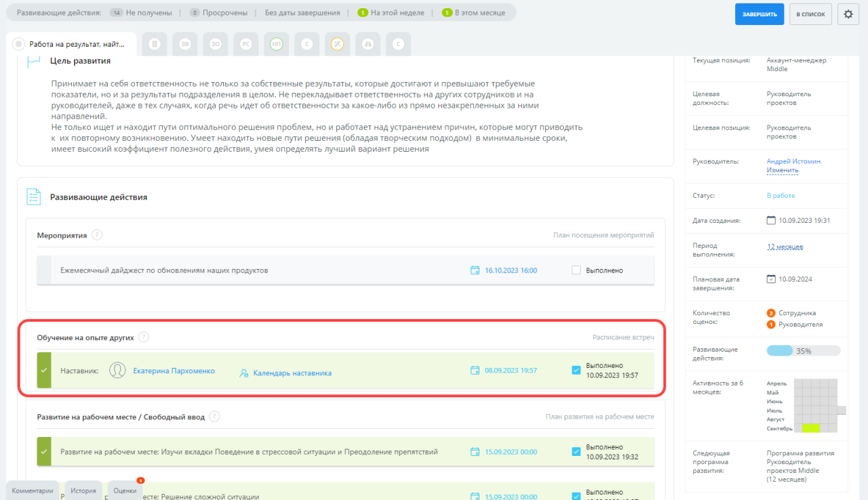Screen dimensions: 868x500
Task: Change period 12 месяцев
Action: click(785, 247)
